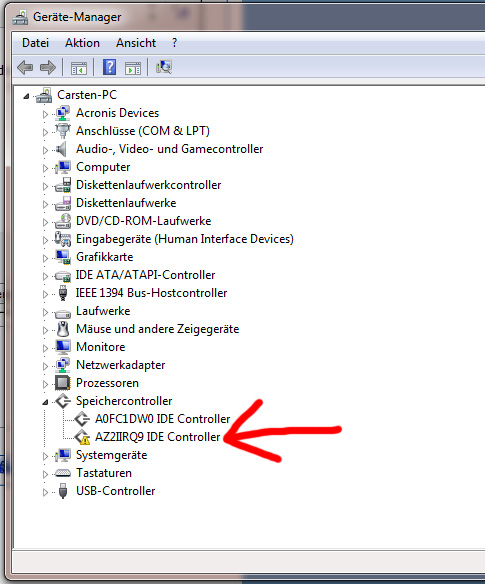
Task: Click the Forward arrow toolbar icon
Action: coord(48,68)
